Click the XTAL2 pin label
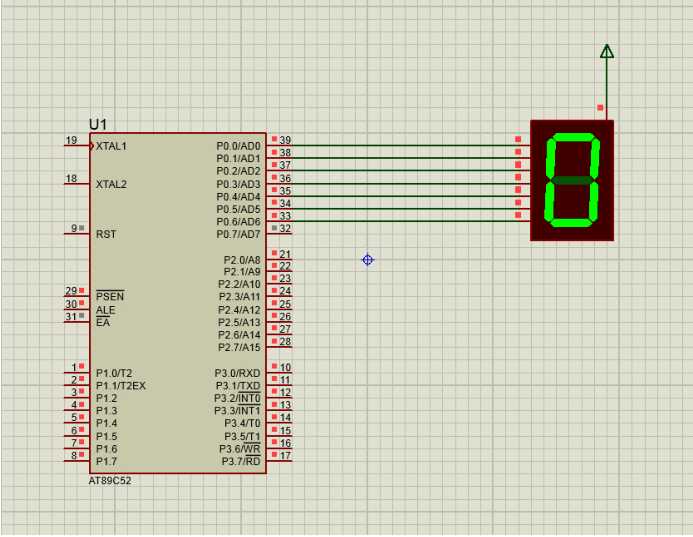Image resolution: width=693 pixels, height=537 pixels. click(111, 184)
